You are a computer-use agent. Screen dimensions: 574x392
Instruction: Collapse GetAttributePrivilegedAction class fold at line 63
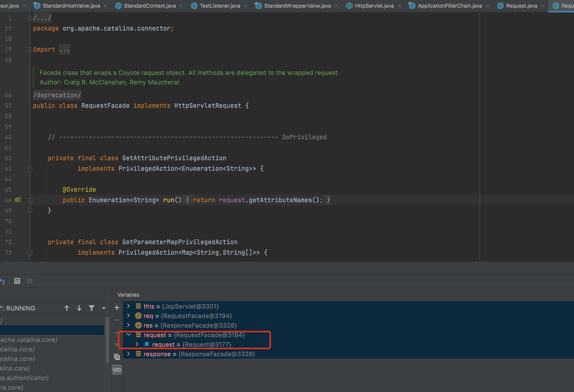pyautogui.click(x=30, y=169)
